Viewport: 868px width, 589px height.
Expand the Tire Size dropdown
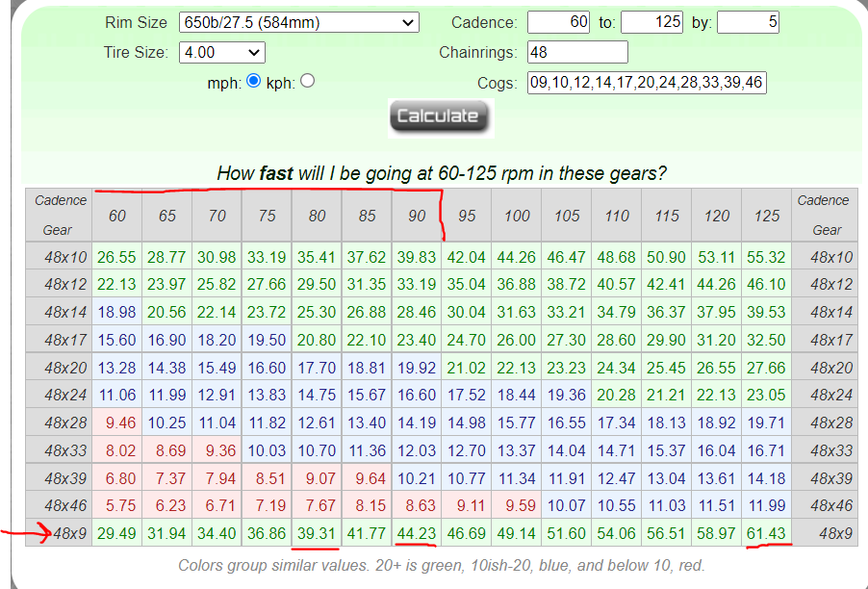221,53
